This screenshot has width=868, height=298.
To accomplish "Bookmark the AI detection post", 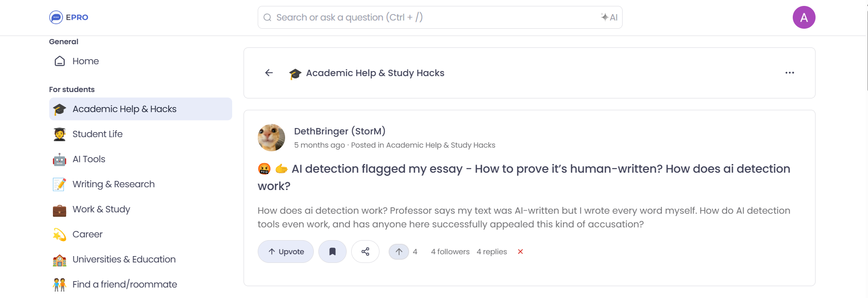I will pos(333,251).
